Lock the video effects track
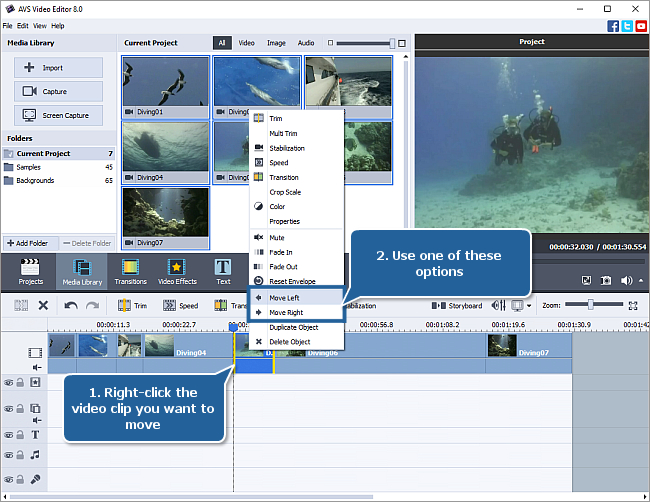 [x=20, y=382]
